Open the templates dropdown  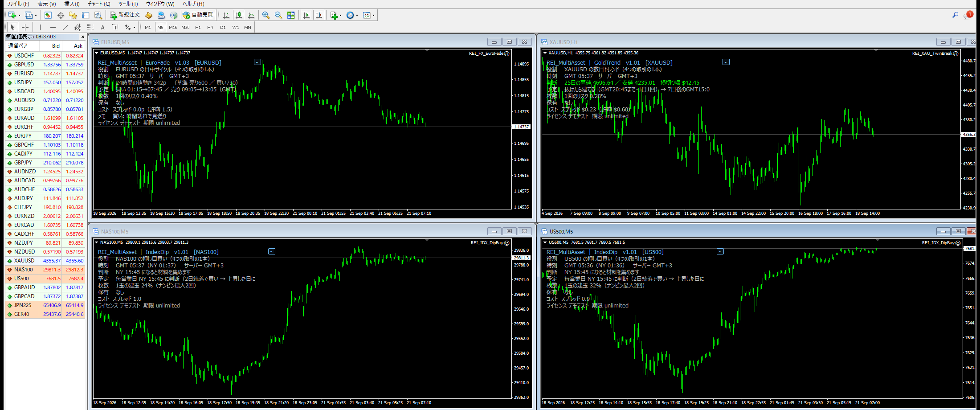[373, 16]
